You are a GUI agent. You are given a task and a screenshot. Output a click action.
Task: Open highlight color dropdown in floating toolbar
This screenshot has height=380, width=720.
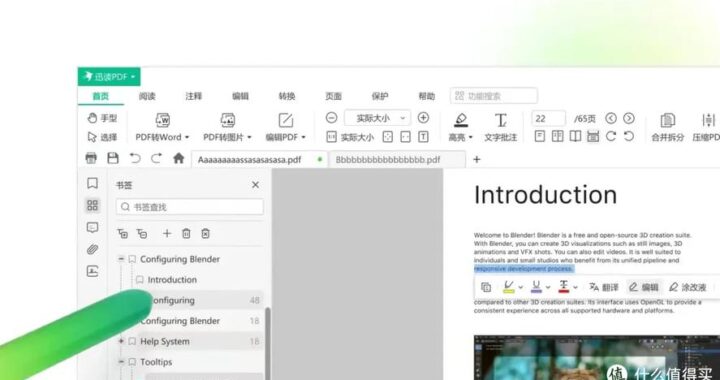click(x=521, y=288)
